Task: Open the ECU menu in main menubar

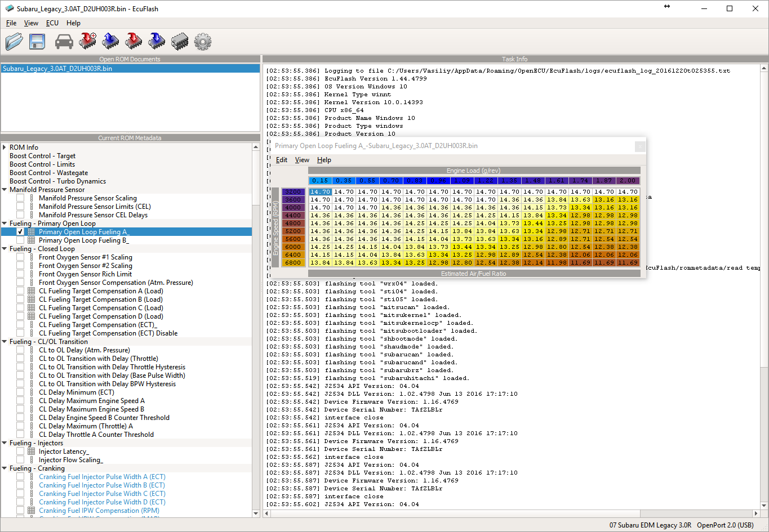Action: tap(52, 23)
